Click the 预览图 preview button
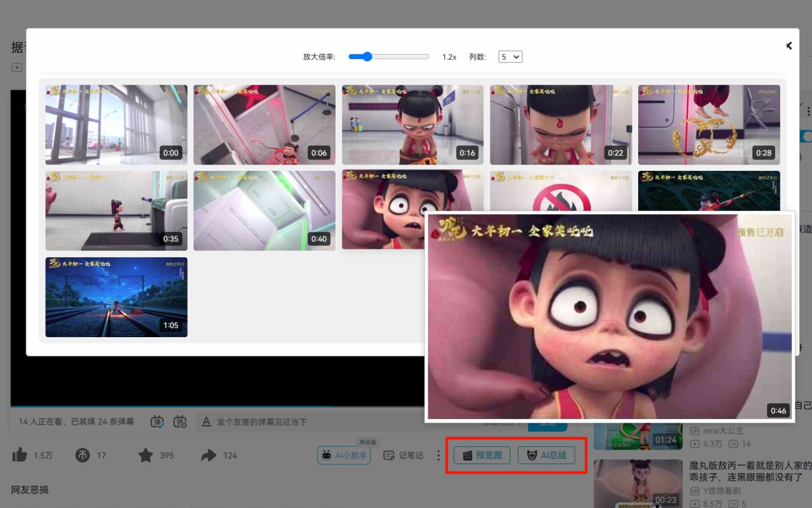The image size is (812, 508). tap(482, 455)
